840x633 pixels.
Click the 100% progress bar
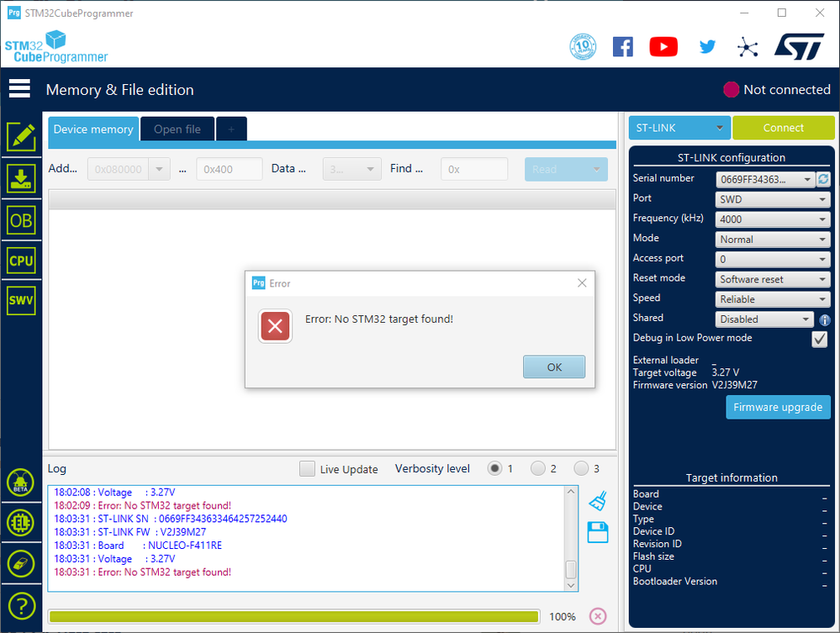(293, 616)
